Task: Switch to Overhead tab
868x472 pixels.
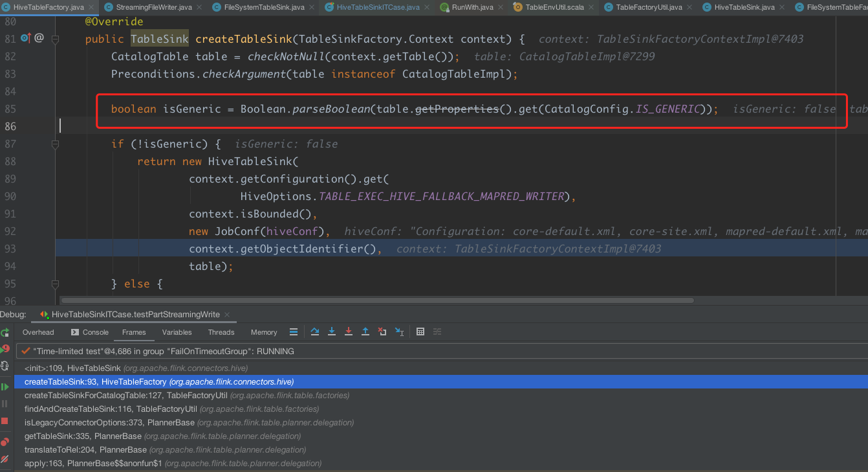Action: click(38, 332)
